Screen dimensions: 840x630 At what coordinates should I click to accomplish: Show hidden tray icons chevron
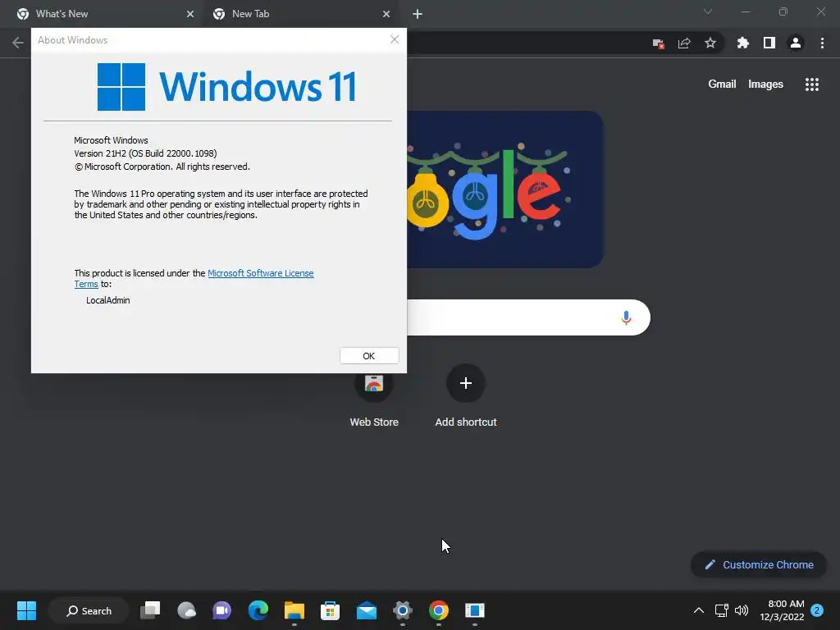[699, 610]
